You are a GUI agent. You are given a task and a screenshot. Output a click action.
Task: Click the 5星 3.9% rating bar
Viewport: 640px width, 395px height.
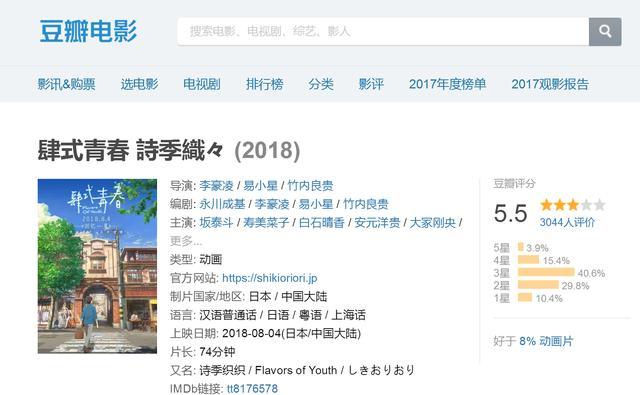[x=521, y=247]
